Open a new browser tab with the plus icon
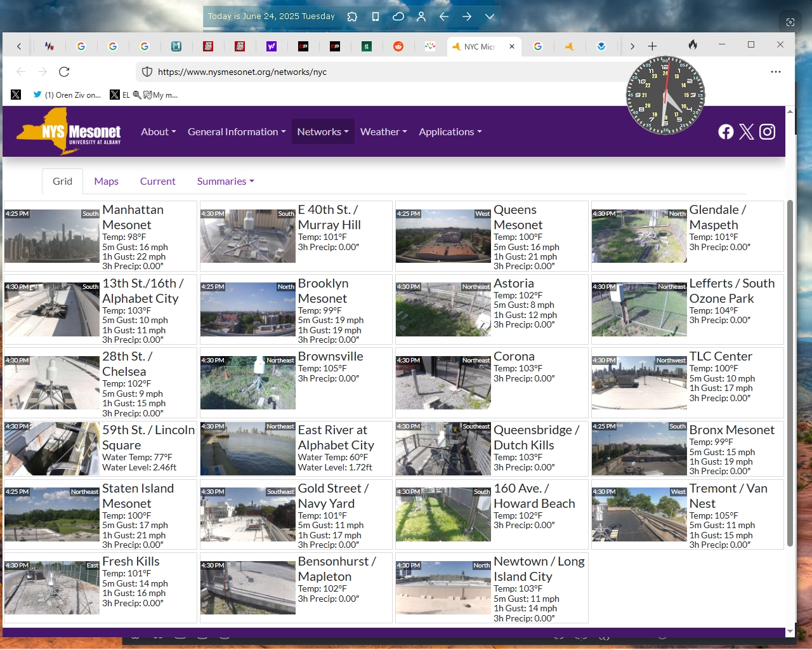 [x=652, y=46]
